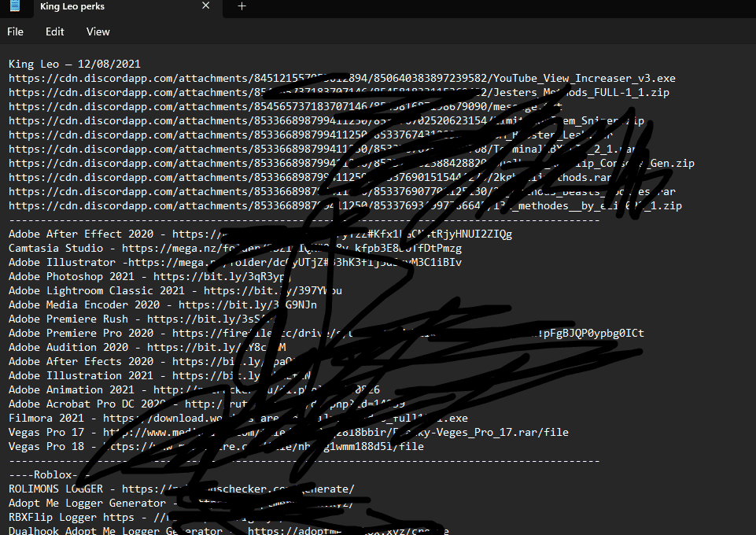Click the 'Adobe Audition 2020' text

point(68,347)
